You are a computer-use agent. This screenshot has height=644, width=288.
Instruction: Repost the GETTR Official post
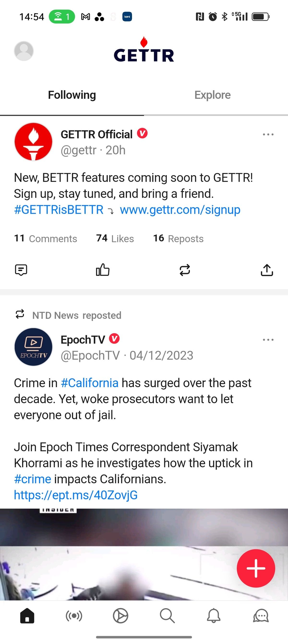(x=185, y=270)
